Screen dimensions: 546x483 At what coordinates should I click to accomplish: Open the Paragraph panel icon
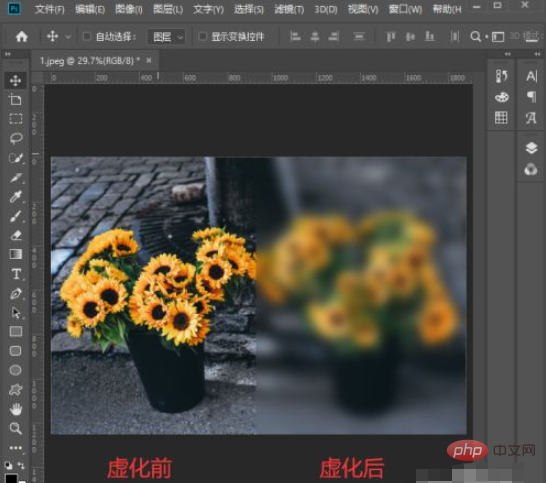coord(531,97)
